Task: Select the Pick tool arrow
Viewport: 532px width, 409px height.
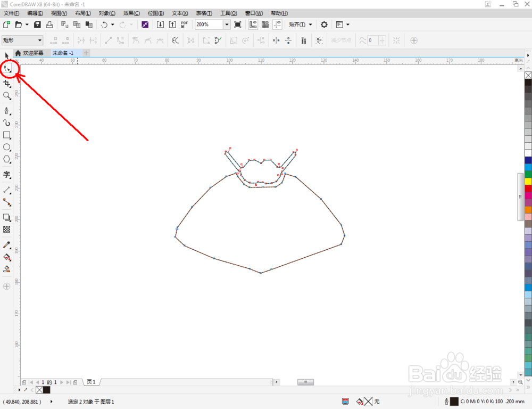Action: [7, 55]
